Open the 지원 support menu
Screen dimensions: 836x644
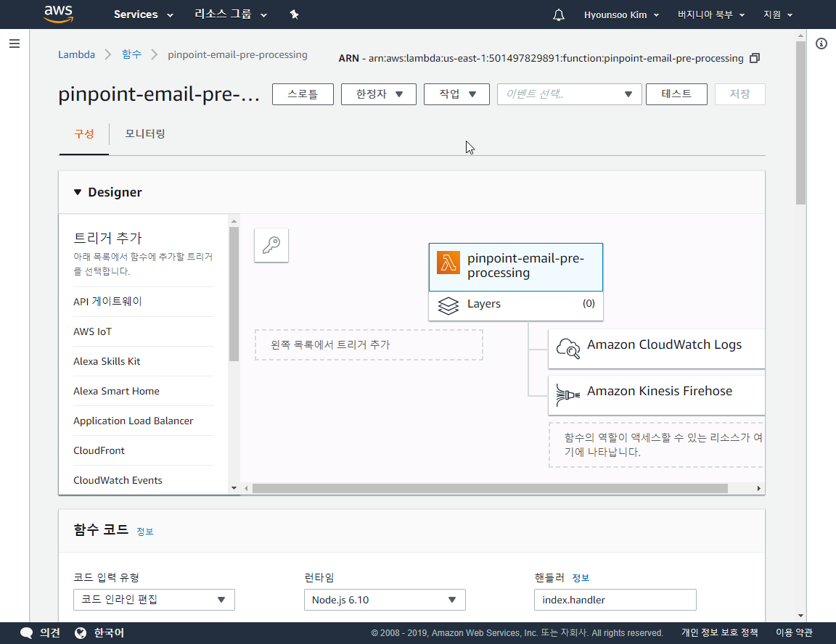(x=778, y=15)
